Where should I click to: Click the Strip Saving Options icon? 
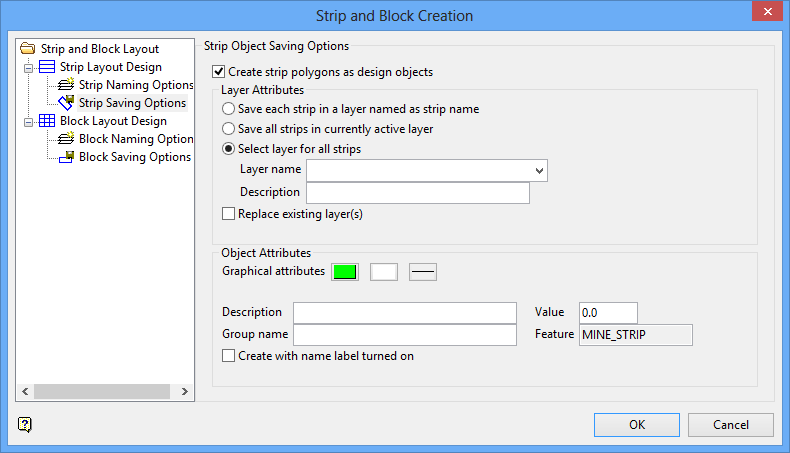point(67,103)
